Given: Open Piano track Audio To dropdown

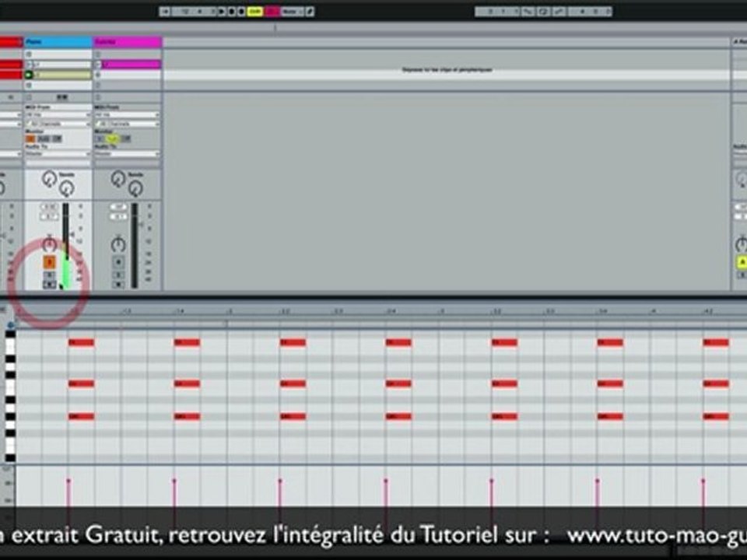Looking at the screenshot, I should click(x=58, y=153).
